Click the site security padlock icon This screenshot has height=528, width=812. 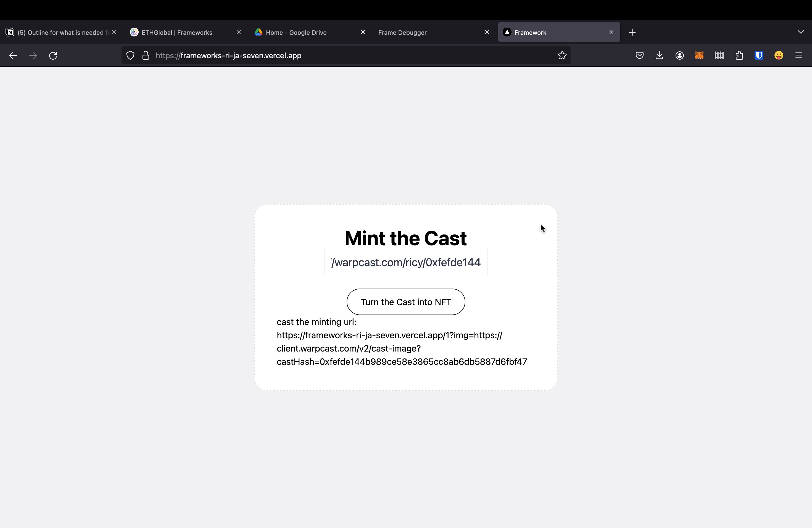pos(146,56)
